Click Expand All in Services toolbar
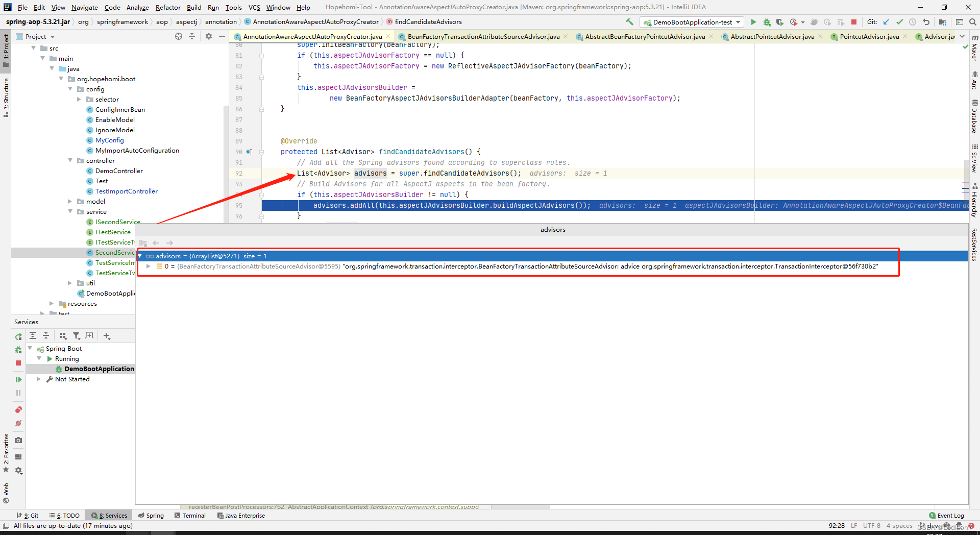980x535 pixels. (33, 335)
